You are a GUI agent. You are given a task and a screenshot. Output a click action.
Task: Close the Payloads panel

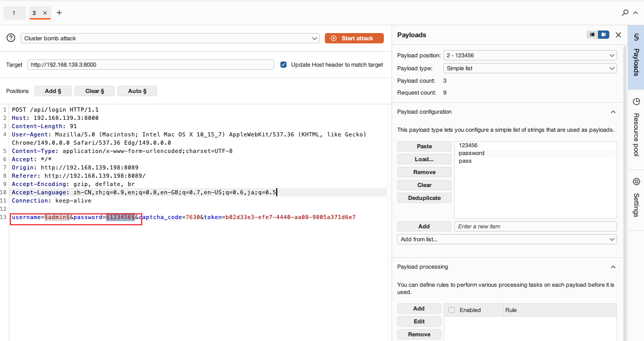coord(618,35)
